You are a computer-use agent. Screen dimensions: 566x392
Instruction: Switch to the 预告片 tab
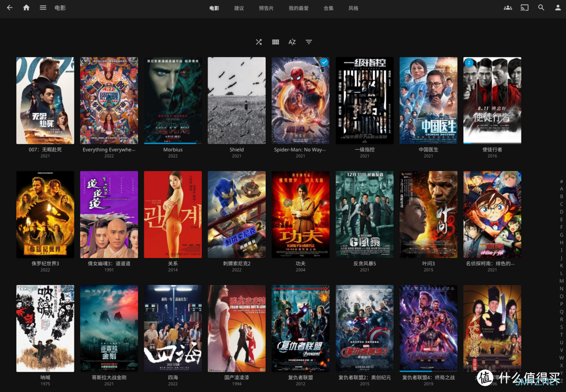coord(266,8)
